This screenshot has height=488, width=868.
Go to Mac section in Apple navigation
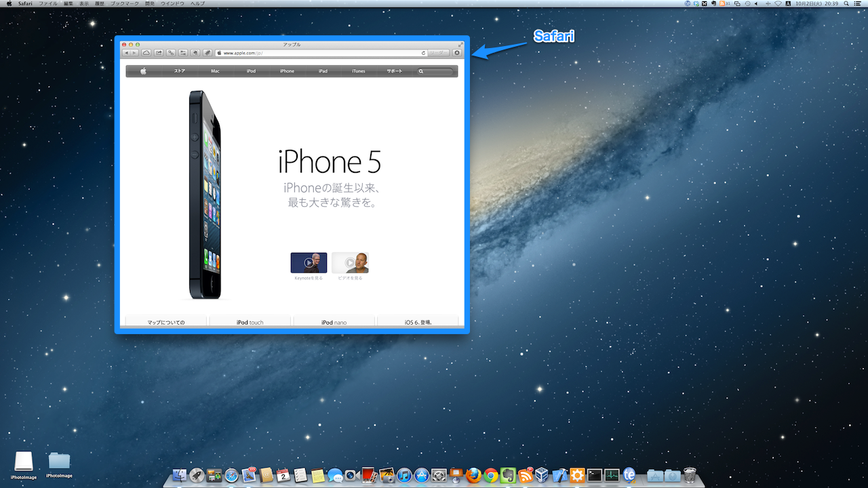(215, 71)
